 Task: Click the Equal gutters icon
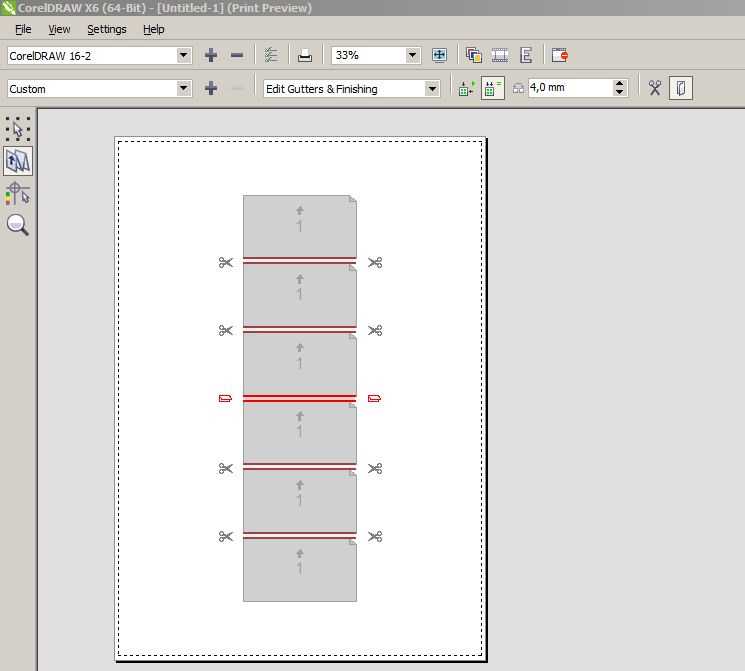point(492,88)
